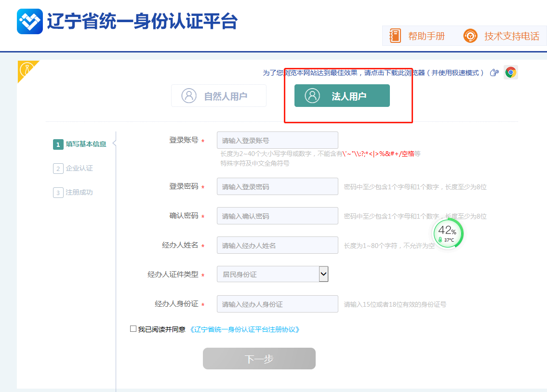
Task: Click the 登录账号 input field
Action: point(277,141)
